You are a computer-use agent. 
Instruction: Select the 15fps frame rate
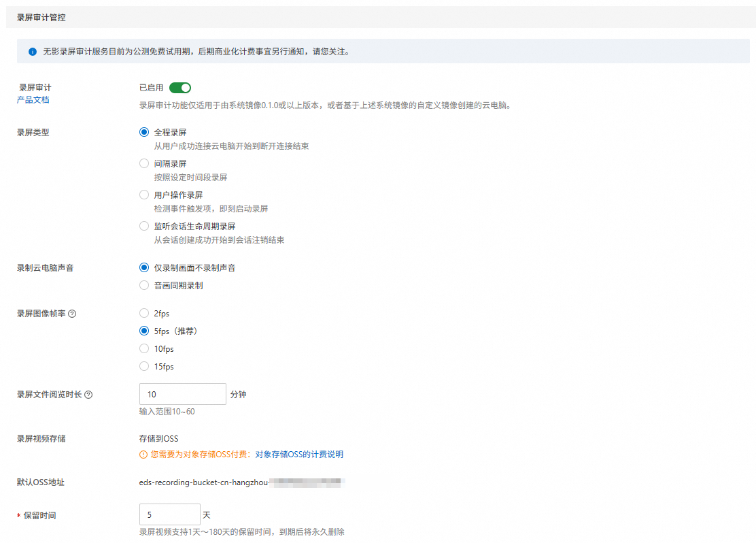pyautogui.click(x=143, y=366)
